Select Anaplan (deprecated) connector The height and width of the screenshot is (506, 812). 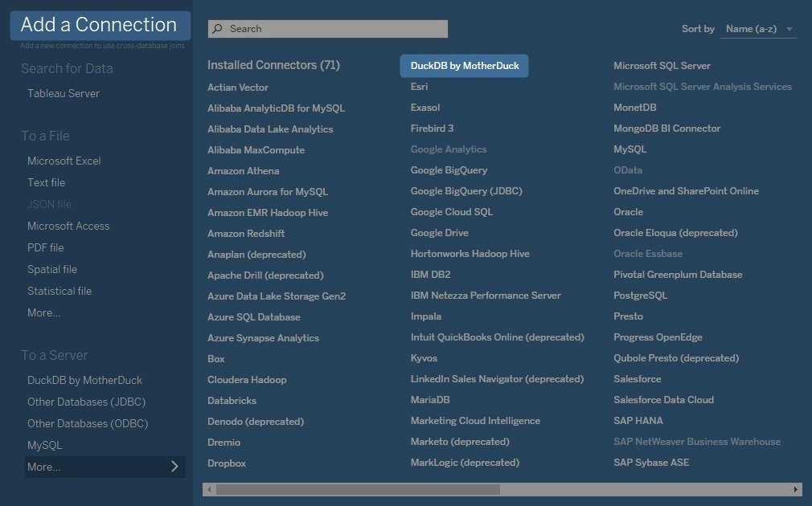point(256,255)
